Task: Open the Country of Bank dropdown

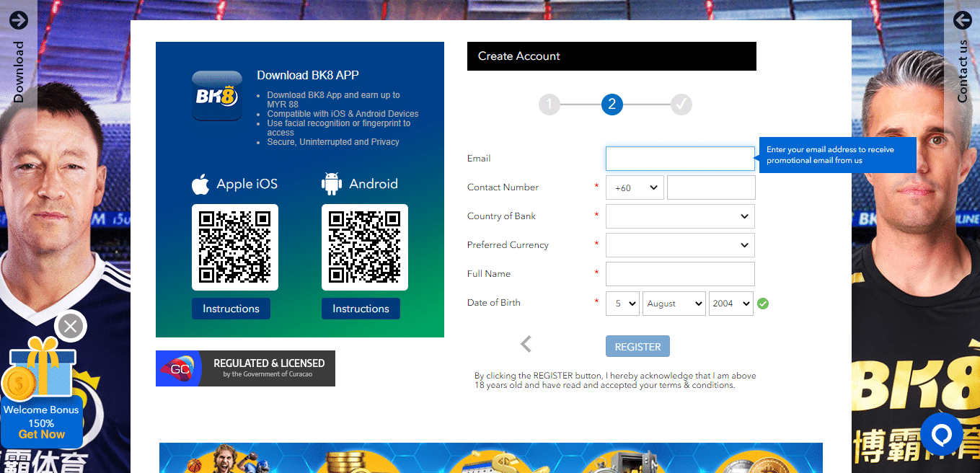Action: [x=680, y=216]
